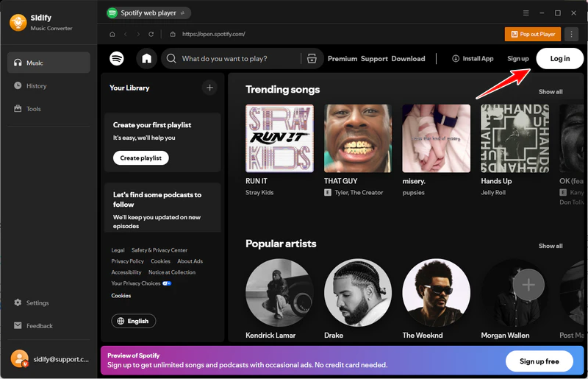Screen dimensions: 588x379
Task: Open the English language selector
Action: pyautogui.click(x=134, y=321)
